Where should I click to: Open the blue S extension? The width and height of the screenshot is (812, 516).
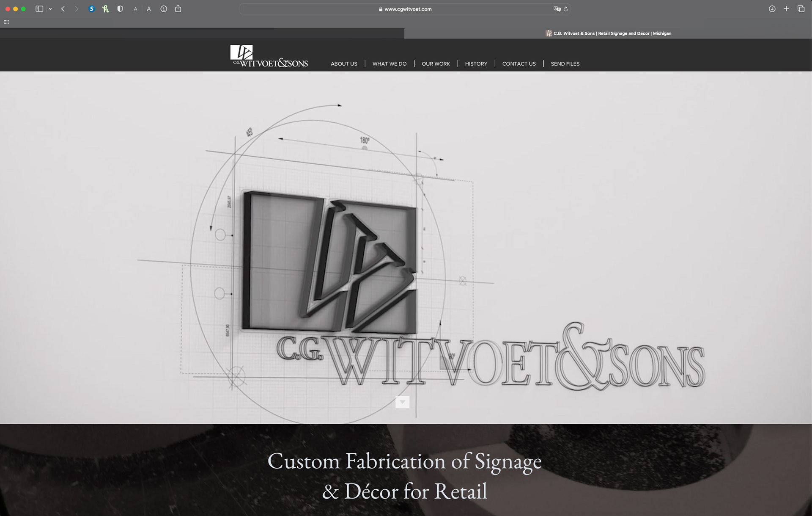pyautogui.click(x=91, y=9)
